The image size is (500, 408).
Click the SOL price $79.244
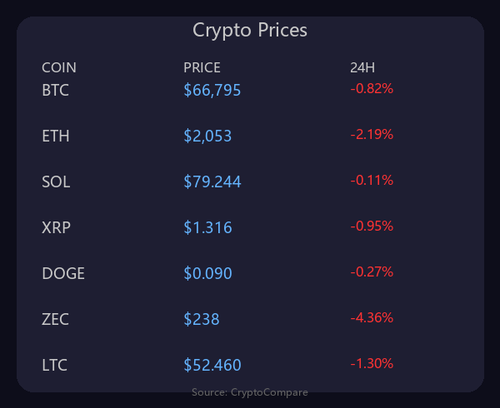(x=212, y=182)
